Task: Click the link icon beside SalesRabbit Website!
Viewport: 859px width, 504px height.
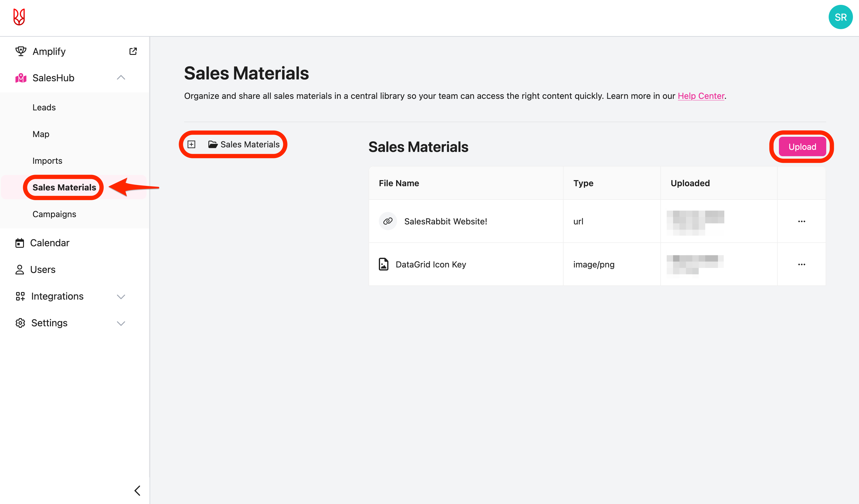Action: [x=388, y=221]
